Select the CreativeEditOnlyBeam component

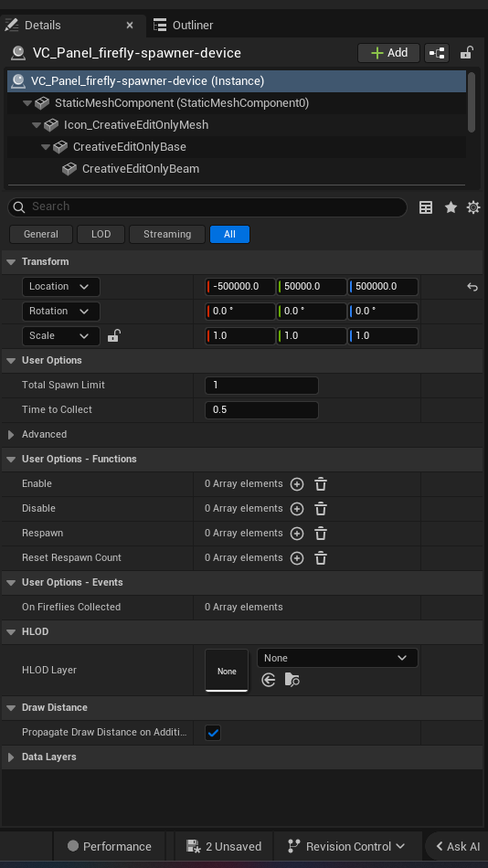tap(140, 169)
